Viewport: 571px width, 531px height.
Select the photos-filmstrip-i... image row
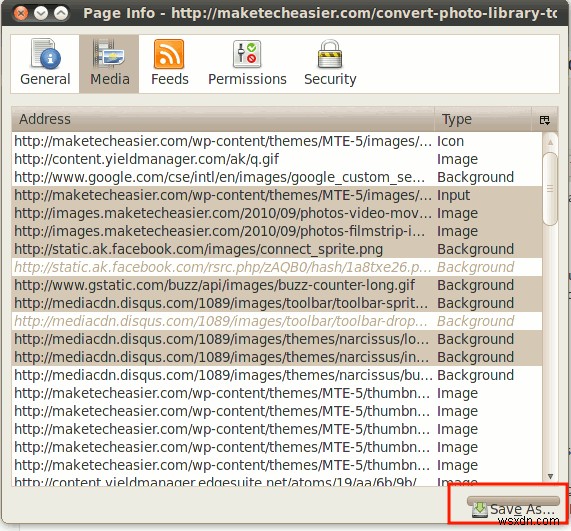pos(277,231)
